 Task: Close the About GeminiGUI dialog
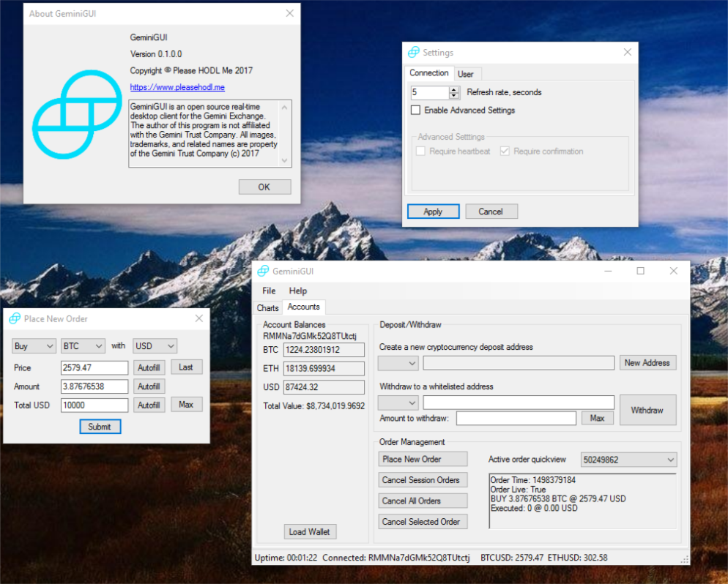click(290, 13)
